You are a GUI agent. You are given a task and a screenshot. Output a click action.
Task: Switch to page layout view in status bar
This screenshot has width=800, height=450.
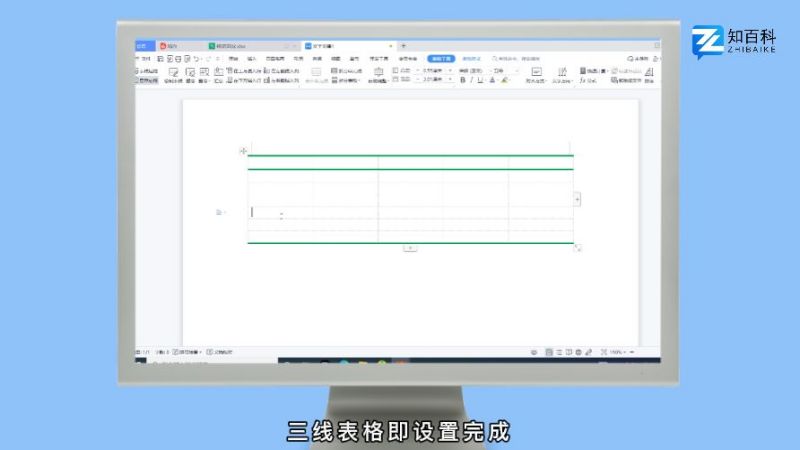[x=549, y=352]
